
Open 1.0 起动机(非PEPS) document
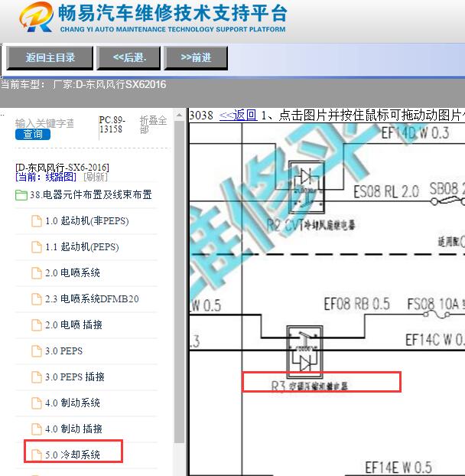click(x=86, y=221)
